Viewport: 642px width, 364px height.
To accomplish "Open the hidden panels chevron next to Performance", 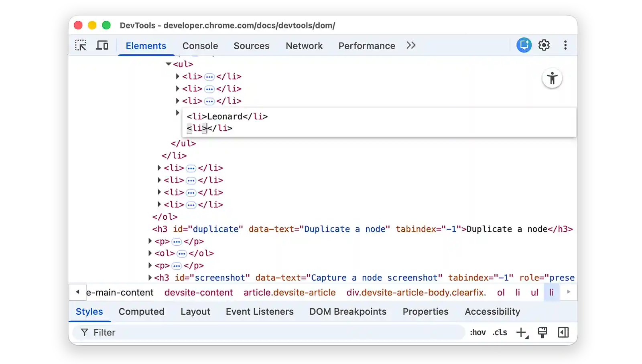I will pyautogui.click(x=410, y=45).
